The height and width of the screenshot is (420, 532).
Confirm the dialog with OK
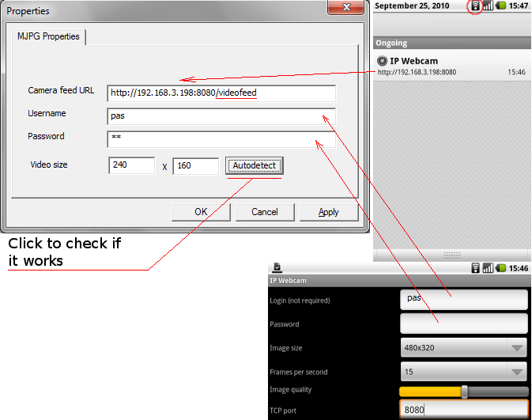click(x=201, y=212)
